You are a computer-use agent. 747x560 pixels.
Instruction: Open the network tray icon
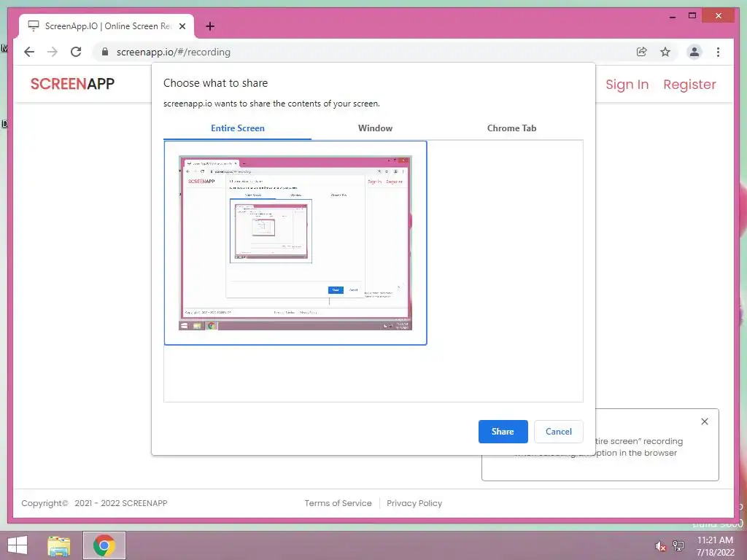tap(678, 545)
